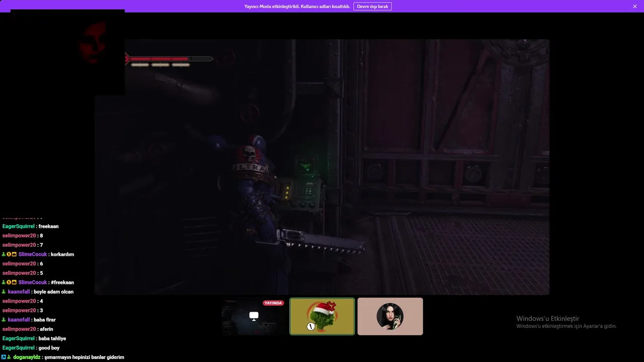Close the Streamer Mode notification banner

[x=635, y=7]
